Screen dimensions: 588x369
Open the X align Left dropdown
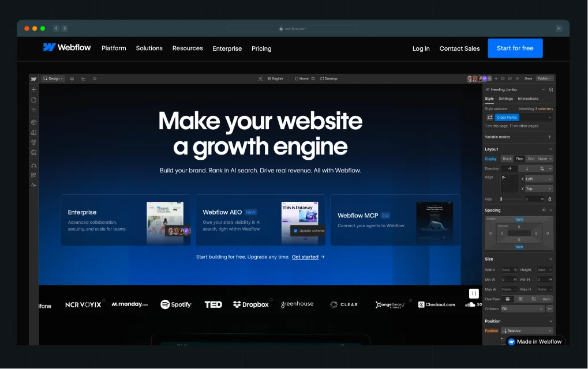(x=539, y=179)
